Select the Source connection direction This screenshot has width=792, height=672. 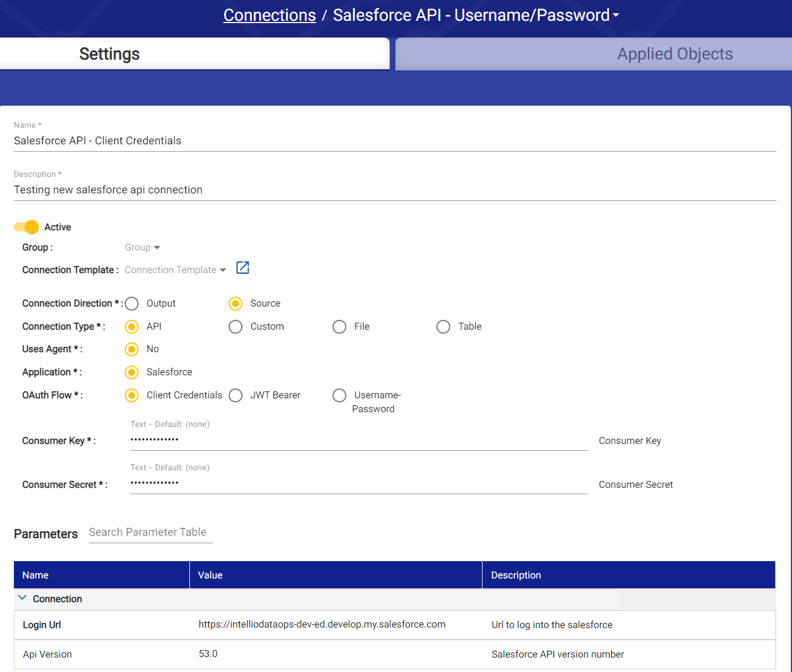236,304
